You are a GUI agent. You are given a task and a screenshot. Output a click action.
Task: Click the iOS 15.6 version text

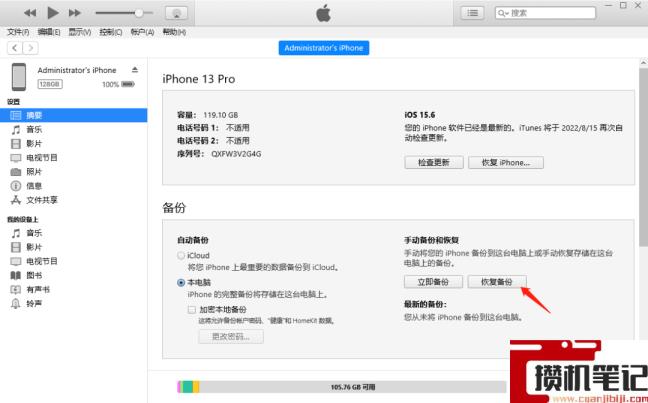click(x=419, y=115)
